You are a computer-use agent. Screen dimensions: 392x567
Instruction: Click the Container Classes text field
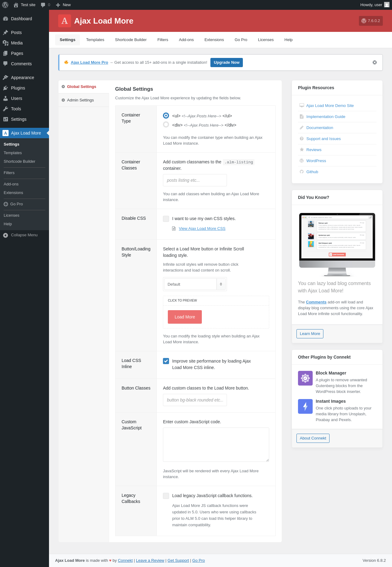[x=195, y=180]
